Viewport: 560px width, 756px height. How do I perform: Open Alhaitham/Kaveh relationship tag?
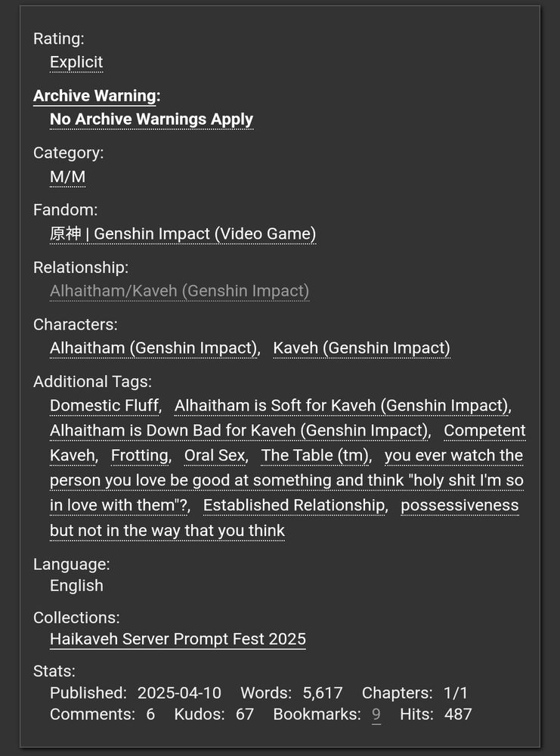click(x=179, y=291)
